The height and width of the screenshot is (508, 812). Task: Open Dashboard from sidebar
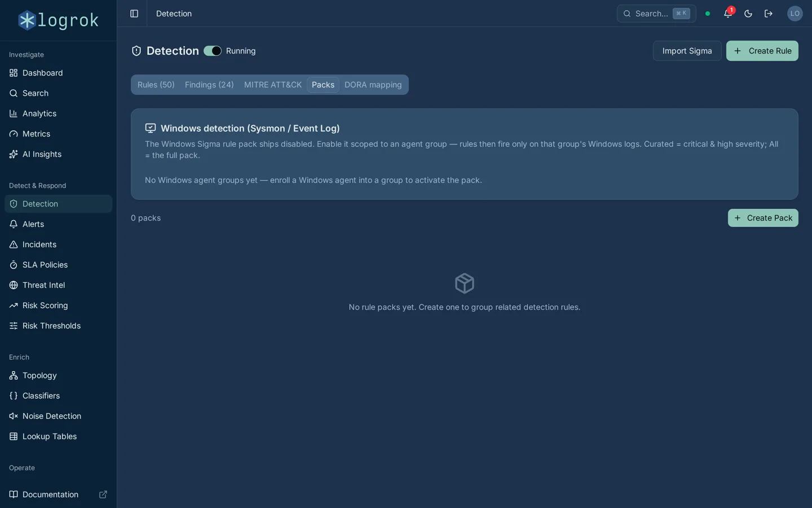click(58, 73)
